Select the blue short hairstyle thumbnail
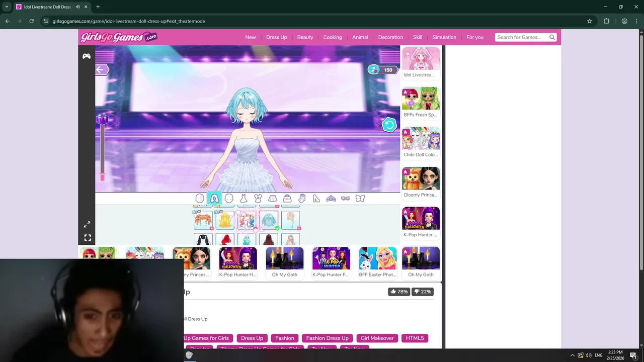This screenshot has width=644, height=362. pyautogui.click(x=269, y=220)
